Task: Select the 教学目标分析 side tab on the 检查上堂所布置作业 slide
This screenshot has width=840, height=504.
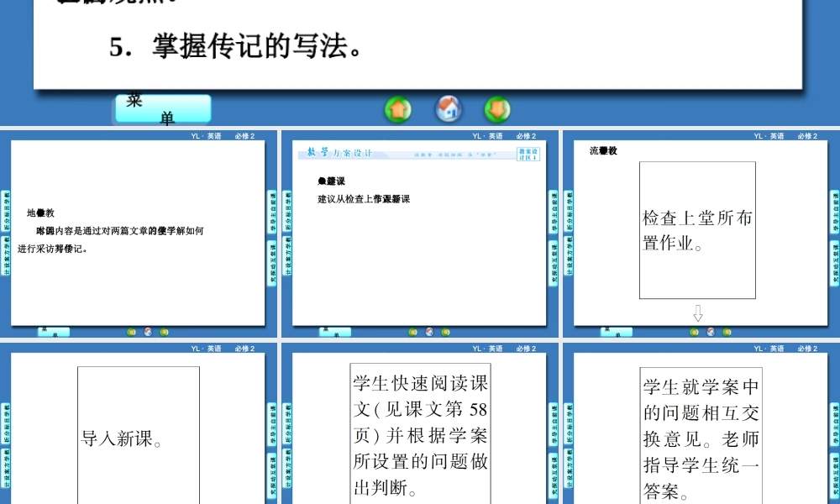Action: tap(569, 211)
